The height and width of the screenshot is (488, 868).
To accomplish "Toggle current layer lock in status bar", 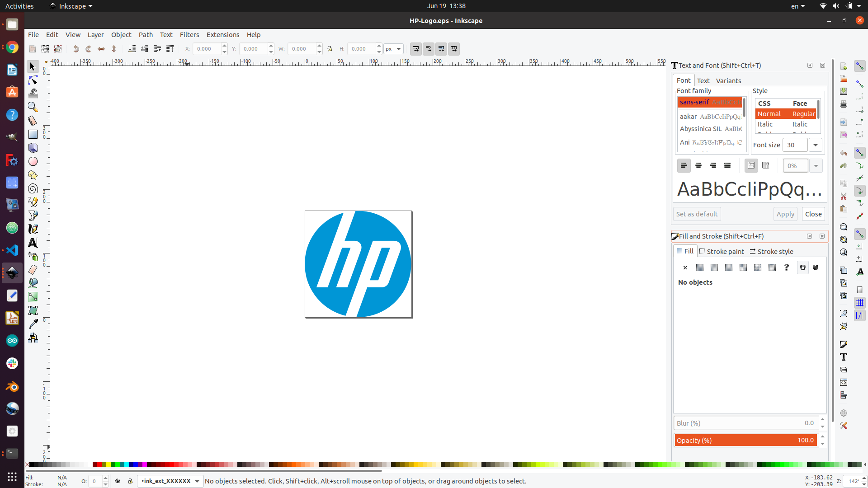I will (130, 481).
